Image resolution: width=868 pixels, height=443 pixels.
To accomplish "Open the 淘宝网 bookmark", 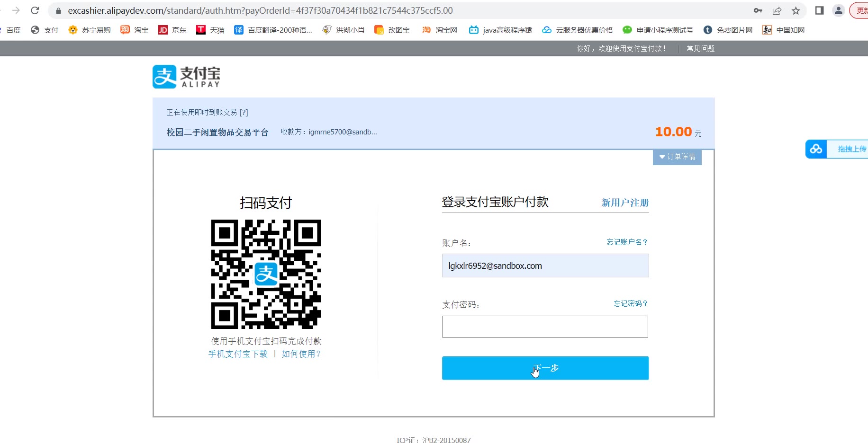I will tap(440, 30).
